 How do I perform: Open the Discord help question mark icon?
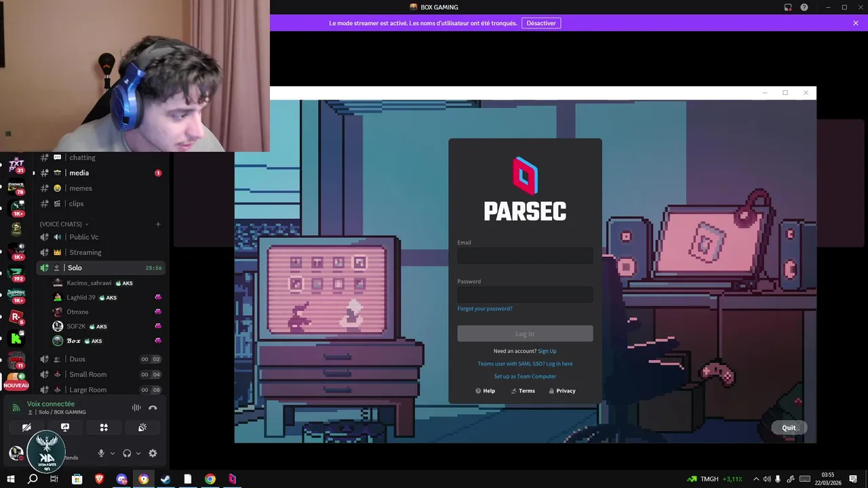[804, 7]
